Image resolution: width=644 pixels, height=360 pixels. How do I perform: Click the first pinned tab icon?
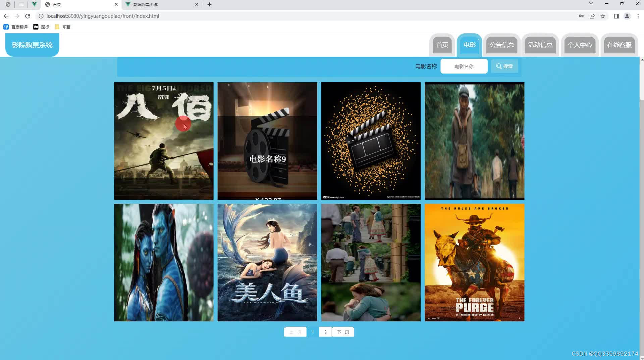pyautogui.click(x=8, y=4)
